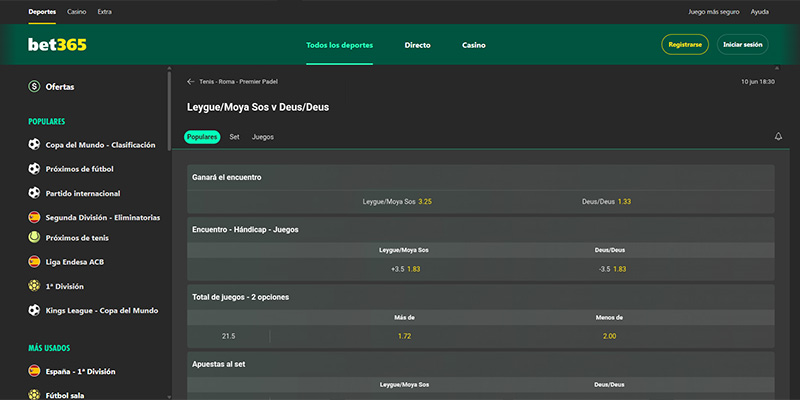Image resolution: width=800 pixels, height=400 pixels.
Task: Click the soccer ball icon beside Copa del Mundo - Clasificación
Action: click(34, 145)
